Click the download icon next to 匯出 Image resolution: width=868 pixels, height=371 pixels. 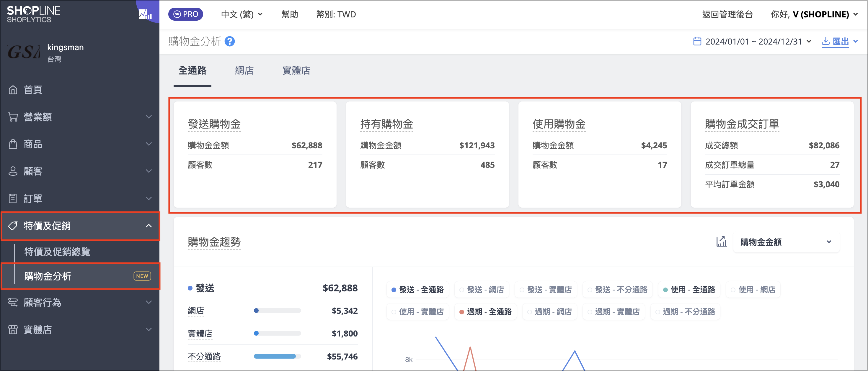coord(825,41)
